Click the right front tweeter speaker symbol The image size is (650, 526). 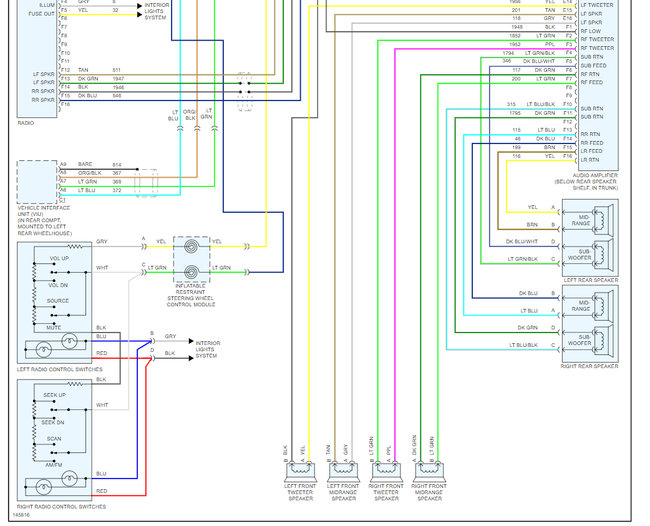point(386,472)
